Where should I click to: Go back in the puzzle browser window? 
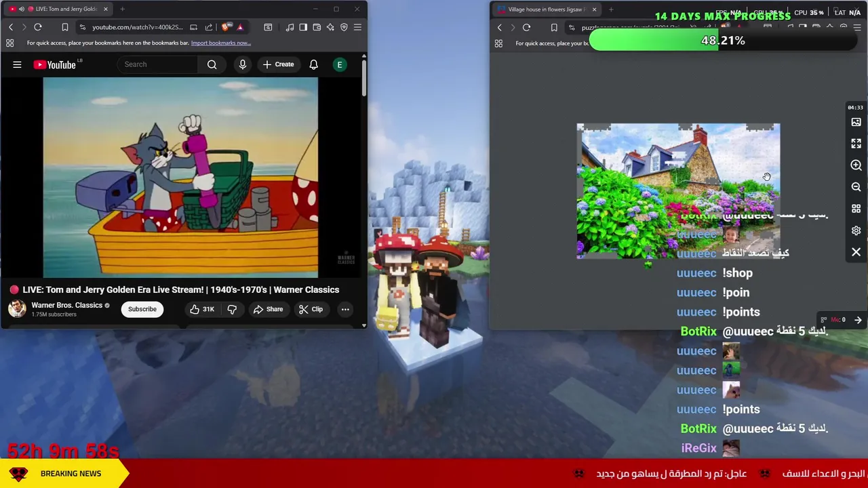point(500,28)
